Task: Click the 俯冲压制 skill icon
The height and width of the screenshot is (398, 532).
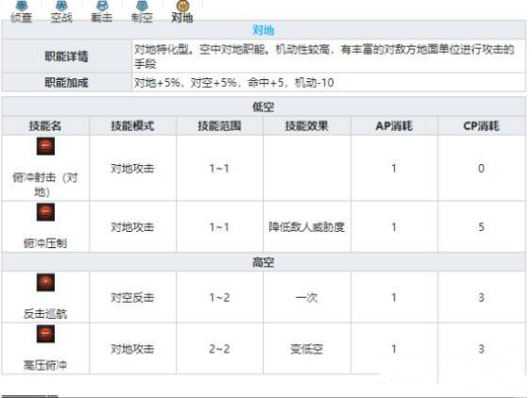Action: point(45,212)
